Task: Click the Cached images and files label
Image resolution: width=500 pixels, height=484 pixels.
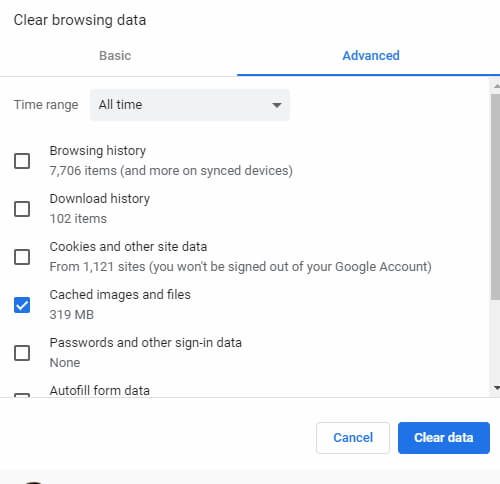Action: pos(120,295)
